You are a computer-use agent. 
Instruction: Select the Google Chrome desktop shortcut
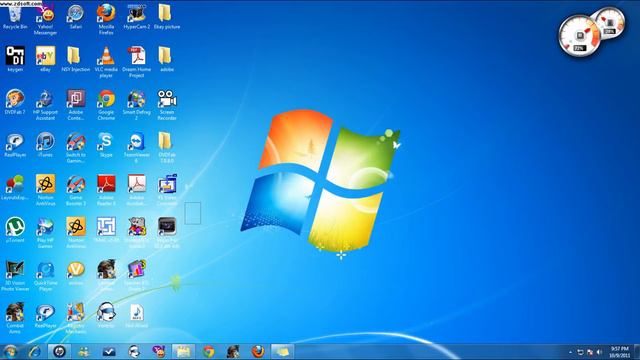coord(106,105)
